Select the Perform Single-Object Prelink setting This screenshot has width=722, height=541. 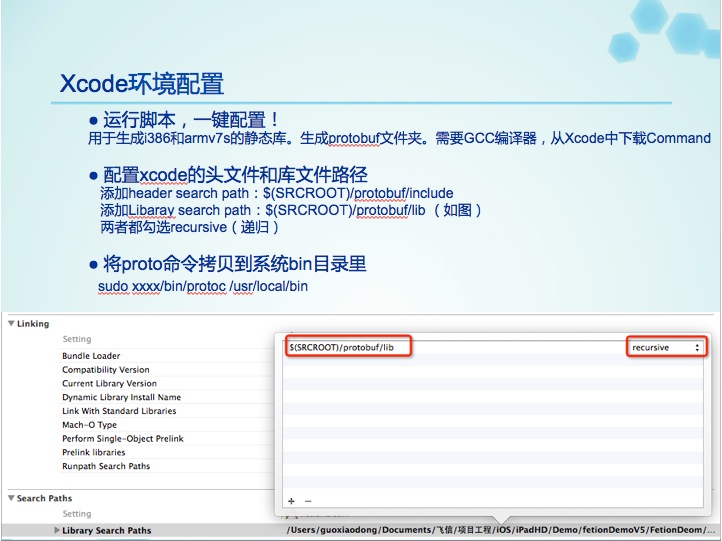(x=123, y=439)
